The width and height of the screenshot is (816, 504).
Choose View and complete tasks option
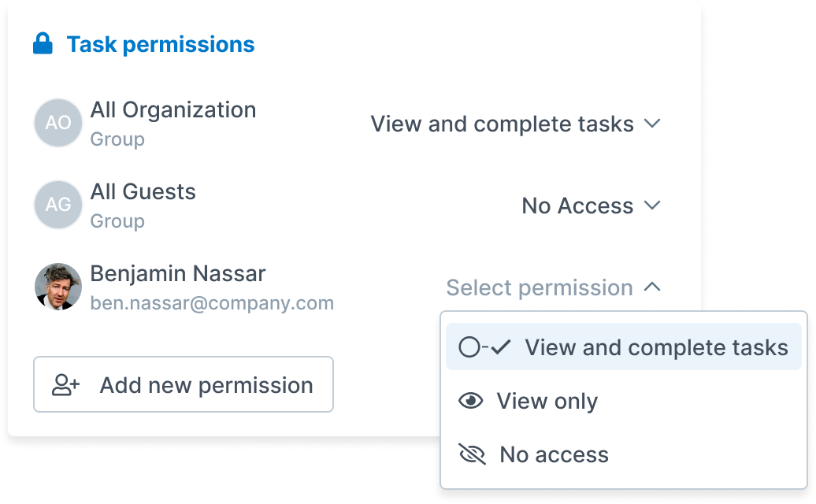point(624,347)
